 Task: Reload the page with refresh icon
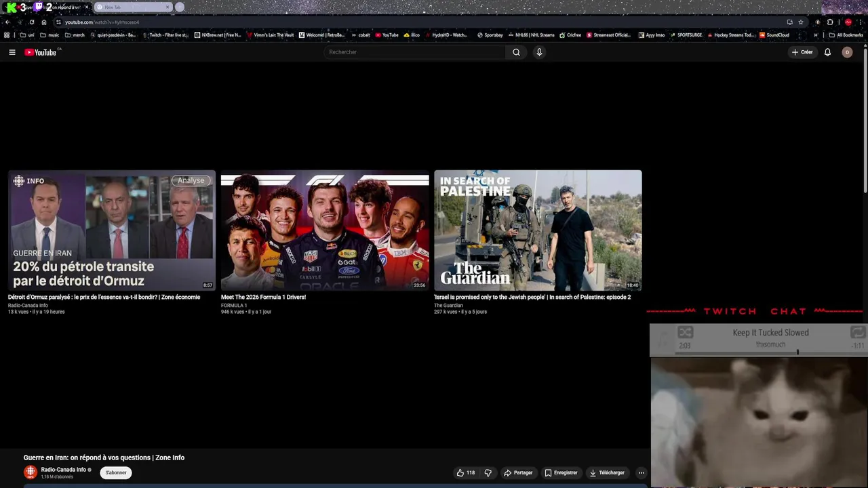click(x=31, y=22)
